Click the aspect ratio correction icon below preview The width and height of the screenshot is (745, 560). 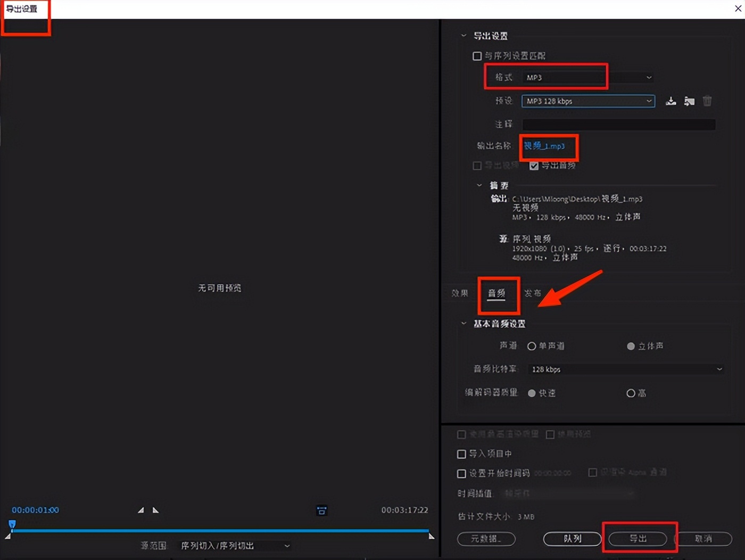coord(321,510)
